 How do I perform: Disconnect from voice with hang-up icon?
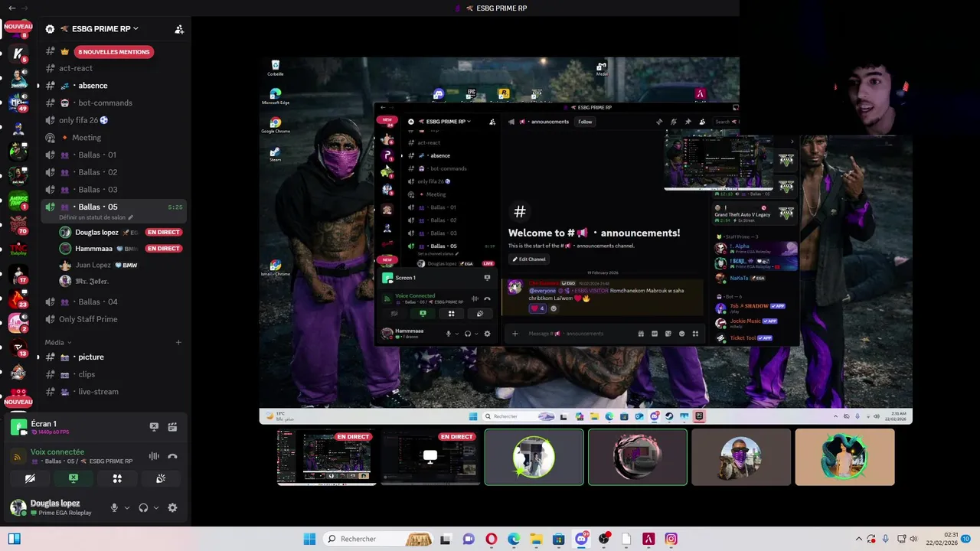(x=172, y=456)
